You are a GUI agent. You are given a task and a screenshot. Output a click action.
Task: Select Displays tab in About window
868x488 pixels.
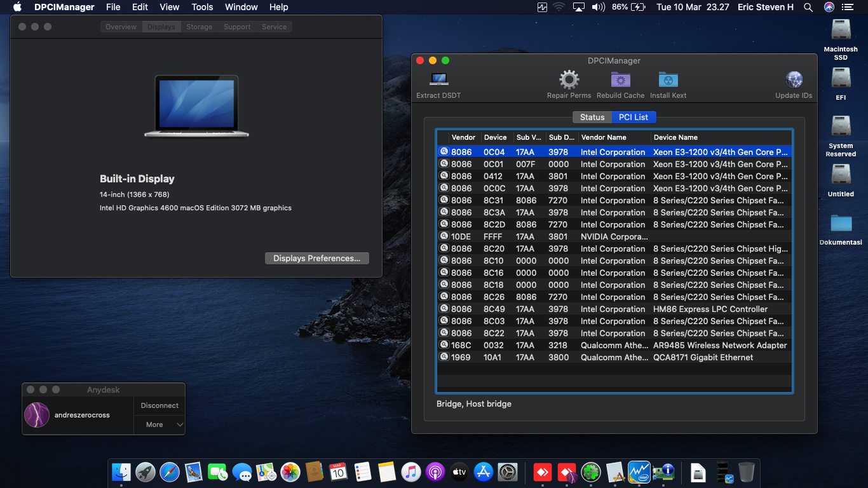tap(161, 27)
